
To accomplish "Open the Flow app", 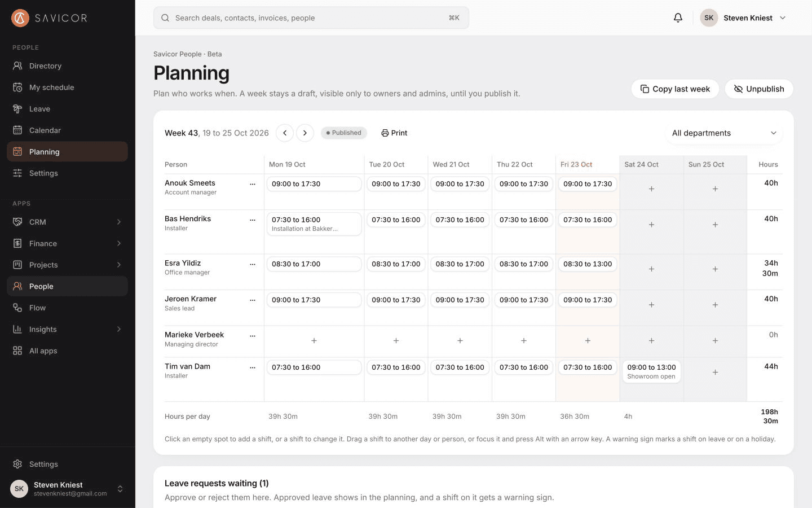I will pos(67,308).
